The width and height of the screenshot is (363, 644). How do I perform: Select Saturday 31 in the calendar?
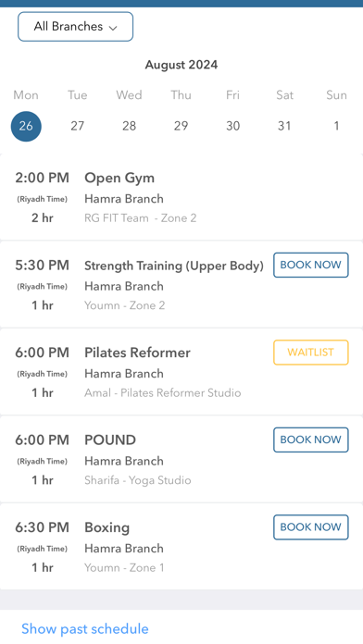(284, 126)
